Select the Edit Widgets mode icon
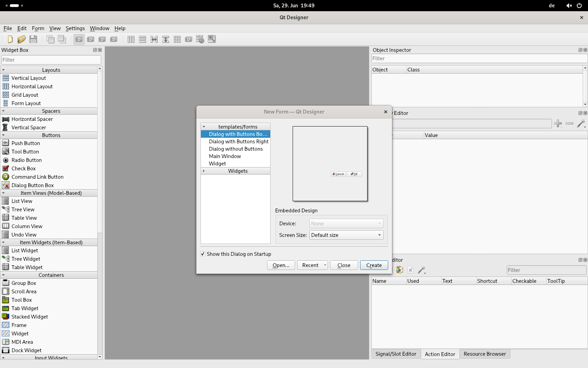The image size is (588, 368). click(x=79, y=39)
